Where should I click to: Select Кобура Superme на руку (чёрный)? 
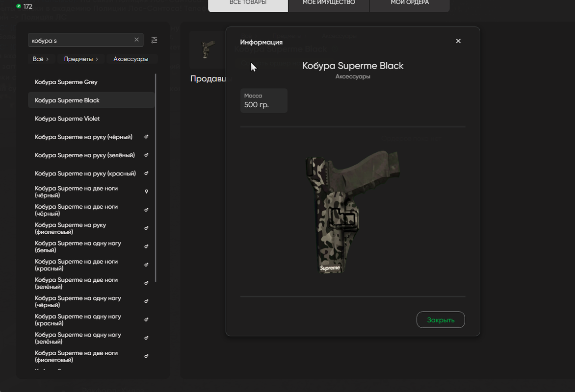click(x=91, y=137)
